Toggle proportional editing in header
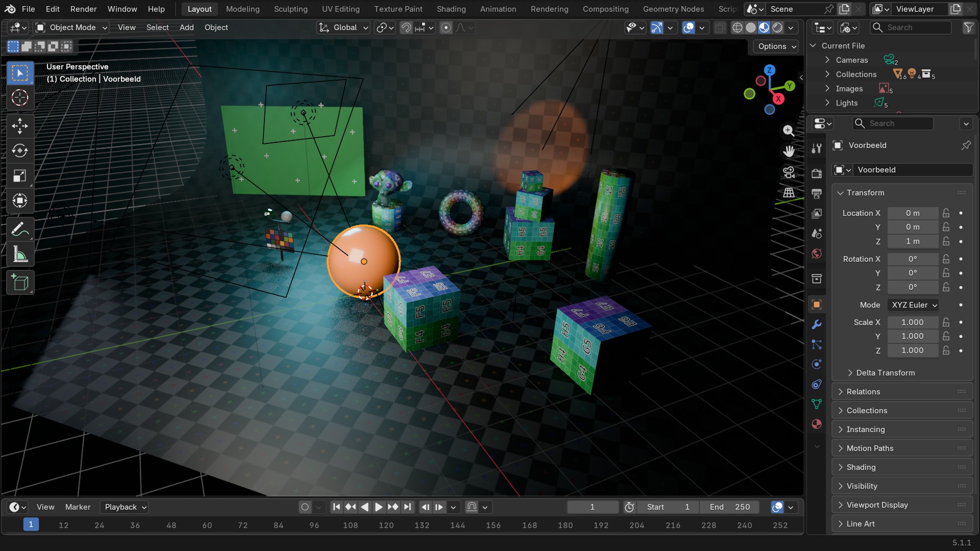Image resolution: width=980 pixels, height=551 pixels. click(446, 28)
